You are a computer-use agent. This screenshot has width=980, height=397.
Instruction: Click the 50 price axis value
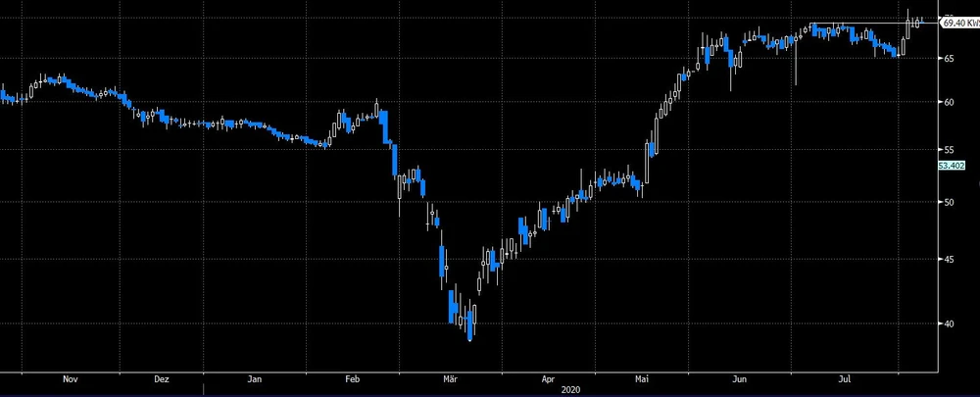(949, 201)
